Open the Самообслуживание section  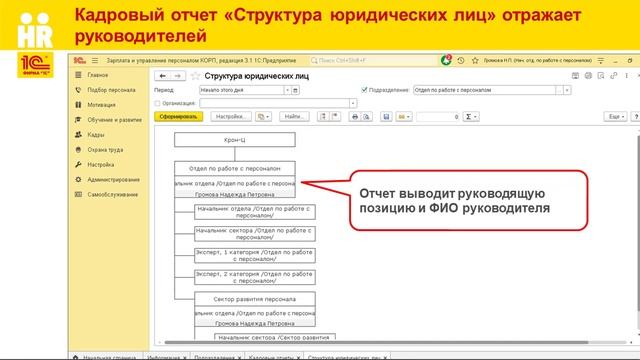tap(112, 195)
